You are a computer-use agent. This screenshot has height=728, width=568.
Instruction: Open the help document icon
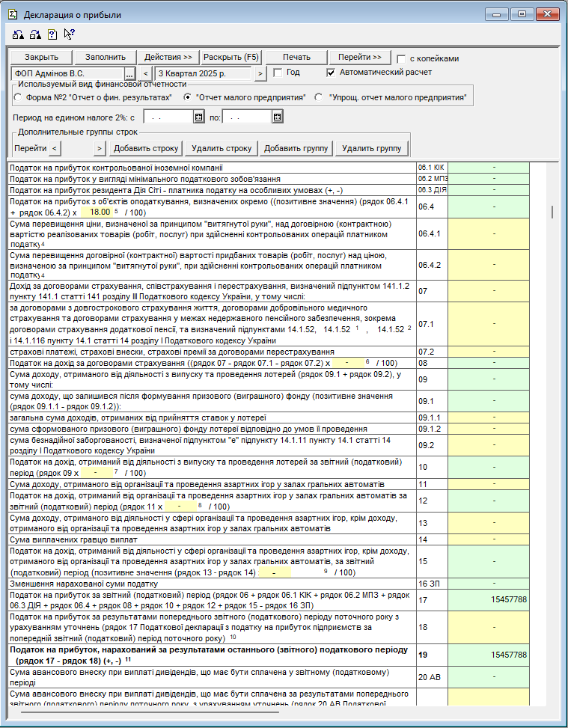pyautogui.click(x=52, y=34)
